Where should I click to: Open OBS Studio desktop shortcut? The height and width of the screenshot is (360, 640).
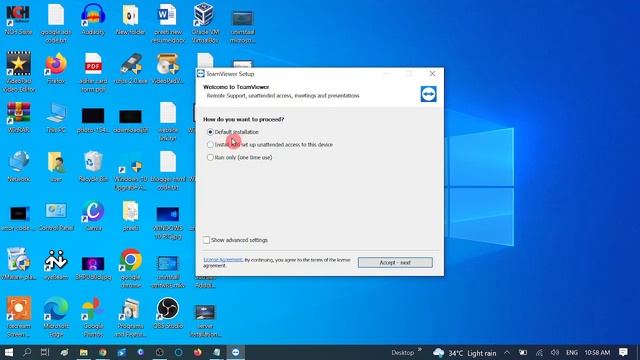[x=168, y=313]
